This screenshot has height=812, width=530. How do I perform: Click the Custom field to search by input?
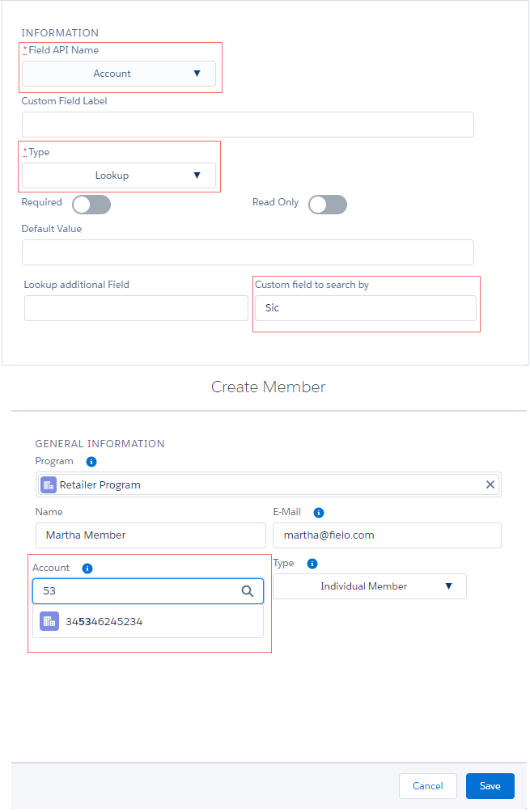[365, 308]
